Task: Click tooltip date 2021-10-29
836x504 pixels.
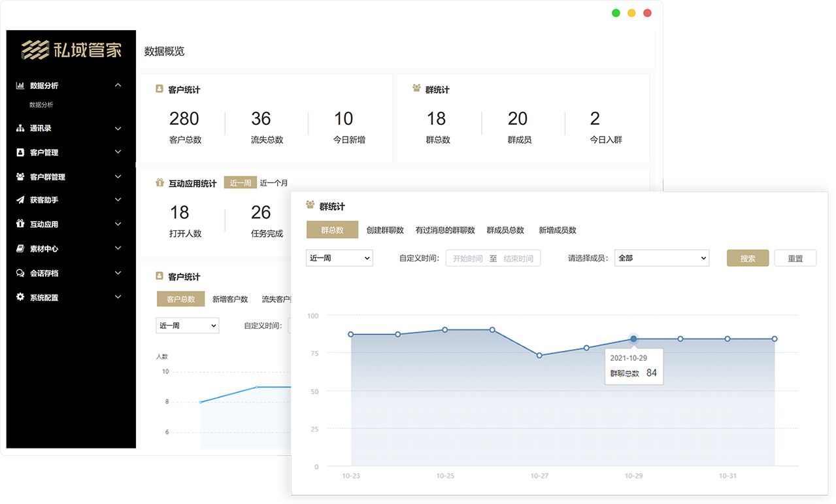Action: (628, 358)
